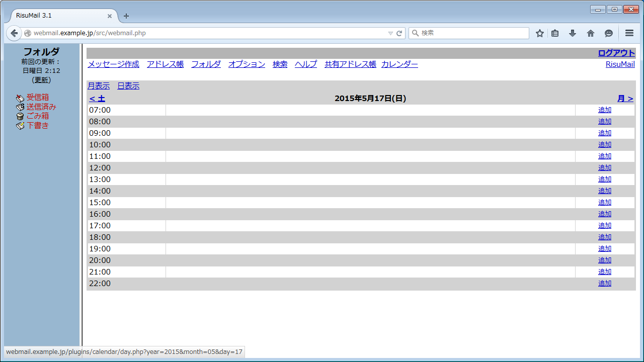This screenshot has width=644, height=362.
Task: Open the アドレス帳 address book menu
Action: click(x=165, y=64)
